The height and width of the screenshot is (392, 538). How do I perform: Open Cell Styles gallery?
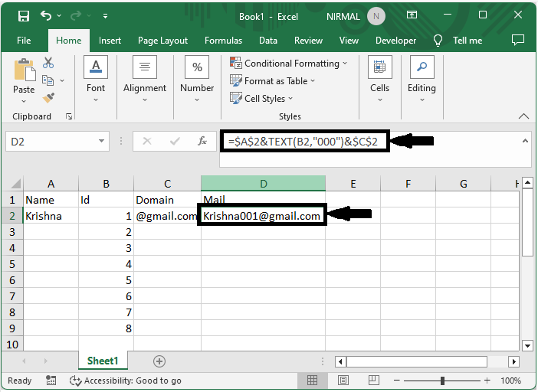coord(261,98)
